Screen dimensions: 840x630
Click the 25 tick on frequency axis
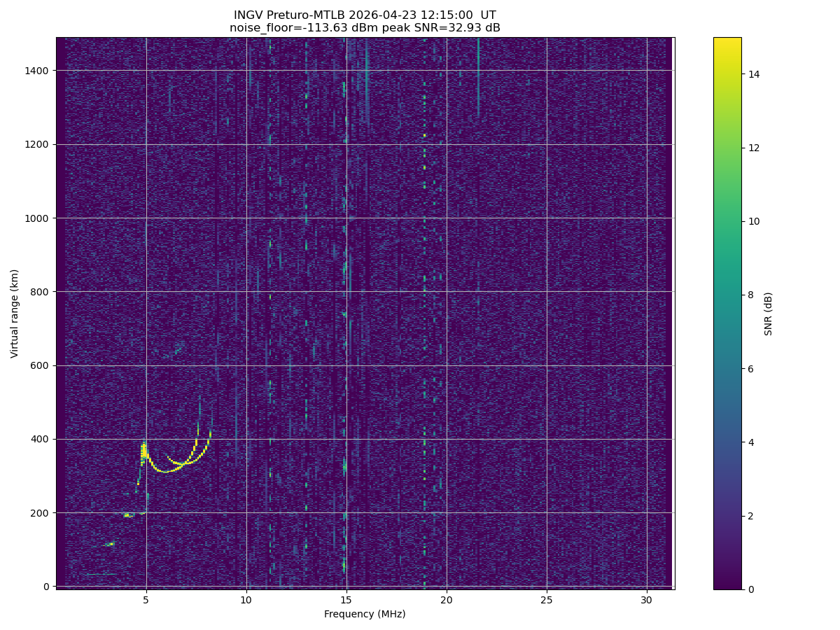point(547,600)
